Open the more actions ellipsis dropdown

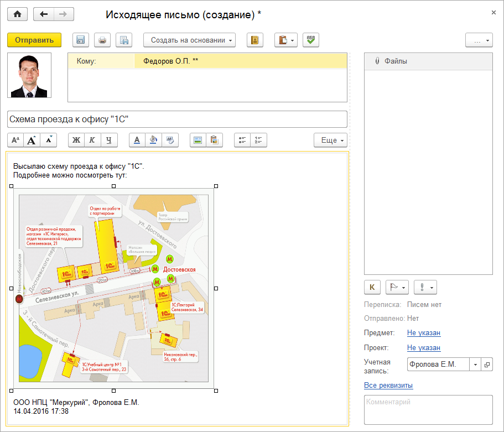479,40
